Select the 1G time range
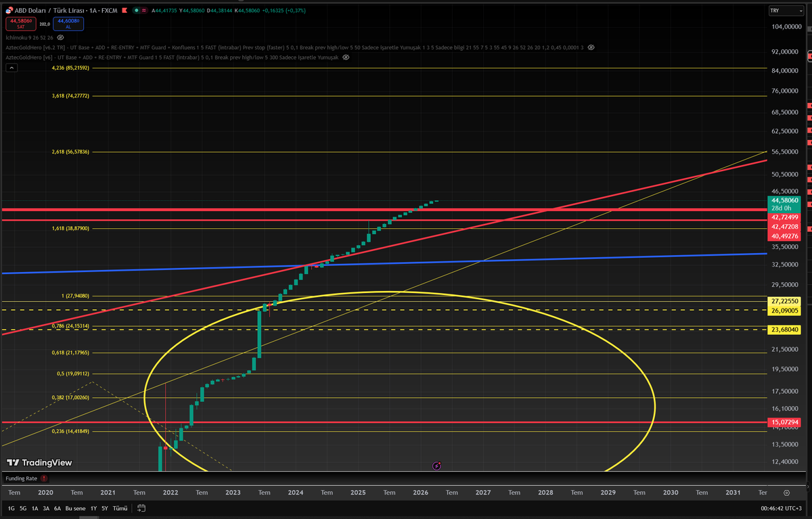The image size is (812, 519). click(x=11, y=508)
